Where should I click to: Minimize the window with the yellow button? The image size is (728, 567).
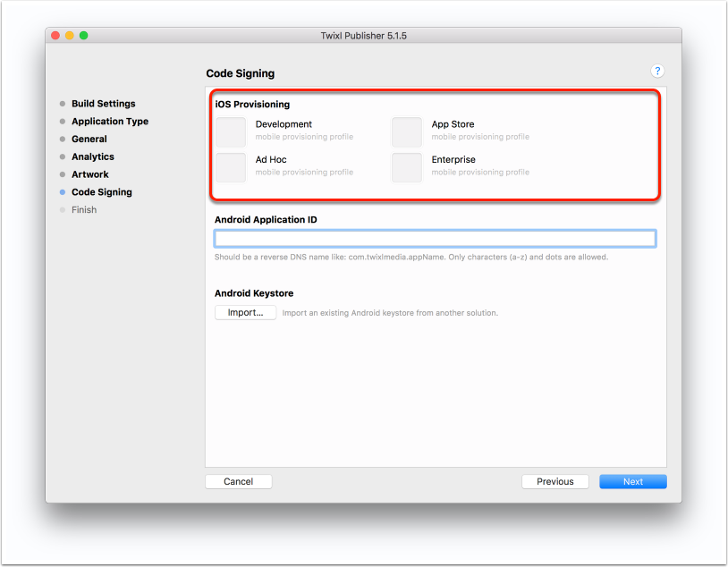(x=69, y=35)
